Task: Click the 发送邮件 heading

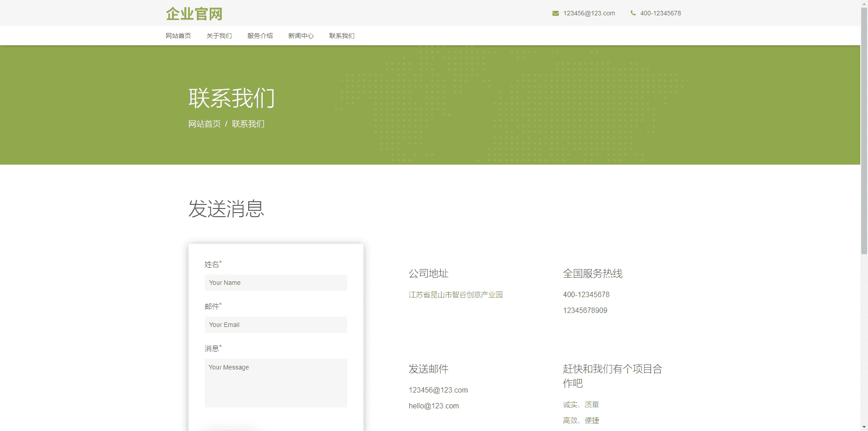Action: [429, 369]
